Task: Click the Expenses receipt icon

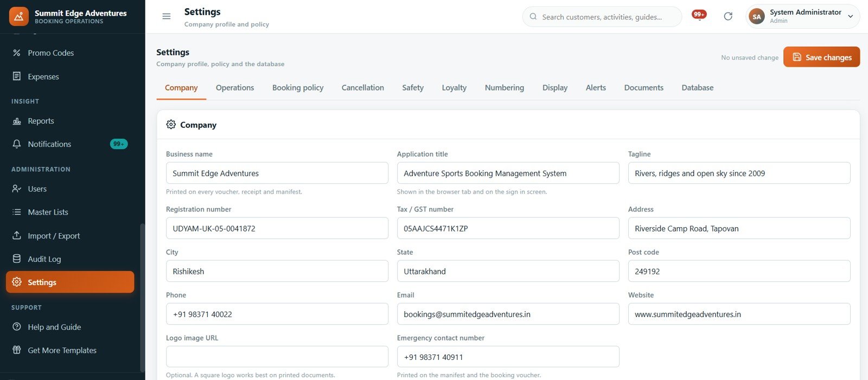Action: [17, 76]
